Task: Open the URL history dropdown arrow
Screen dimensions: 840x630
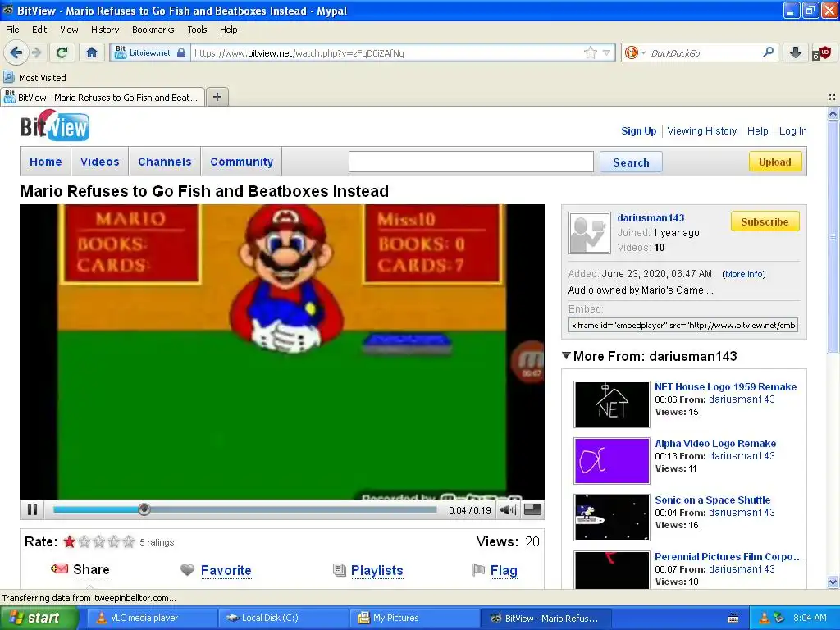Action: pyautogui.click(x=606, y=52)
